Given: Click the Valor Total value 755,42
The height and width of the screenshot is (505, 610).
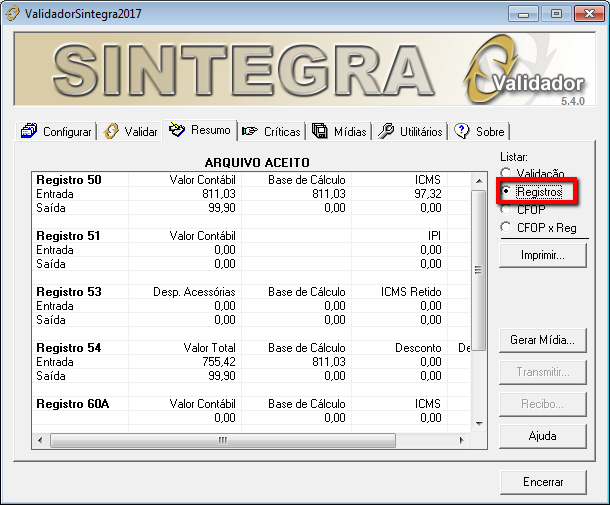Looking at the screenshot, I should click(219, 362).
